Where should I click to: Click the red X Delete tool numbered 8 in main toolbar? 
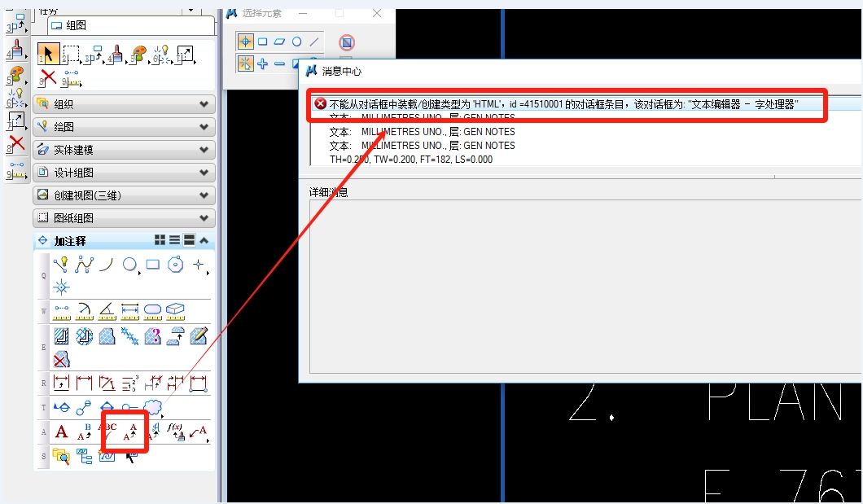pos(48,77)
